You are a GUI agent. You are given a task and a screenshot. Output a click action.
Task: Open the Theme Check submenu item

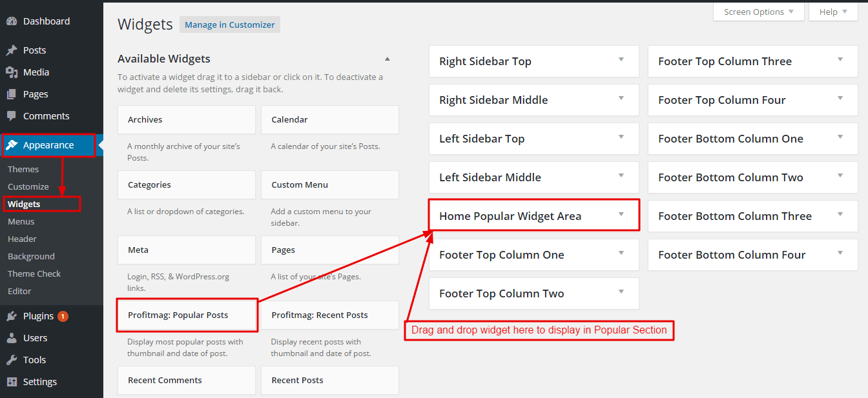34,274
